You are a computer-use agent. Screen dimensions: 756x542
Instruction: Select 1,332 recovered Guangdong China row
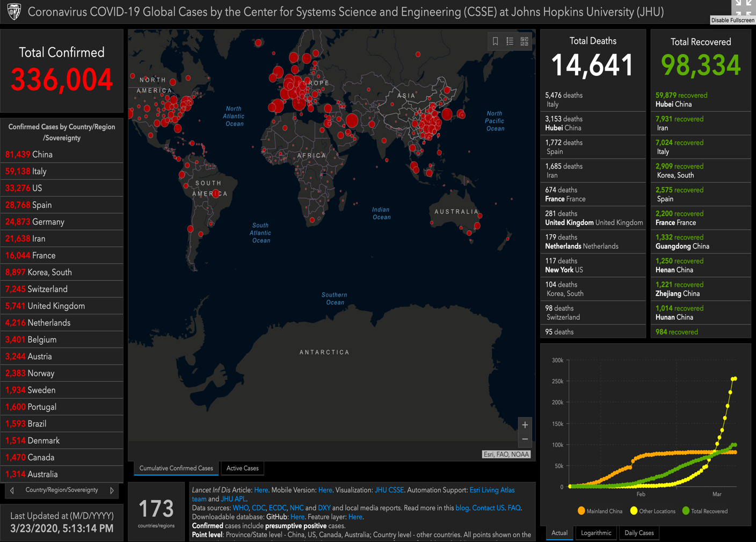(x=701, y=242)
